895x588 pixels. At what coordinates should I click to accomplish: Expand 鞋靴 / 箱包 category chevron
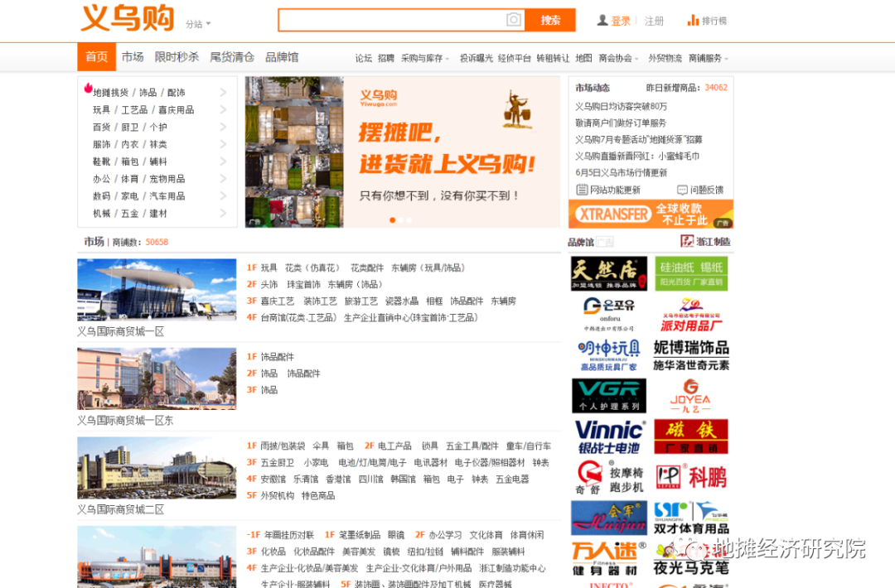click(x=223, y=161)
